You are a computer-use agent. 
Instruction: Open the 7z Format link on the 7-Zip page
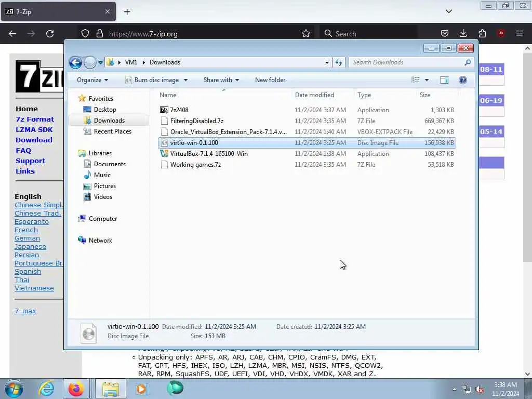(35, 119)
